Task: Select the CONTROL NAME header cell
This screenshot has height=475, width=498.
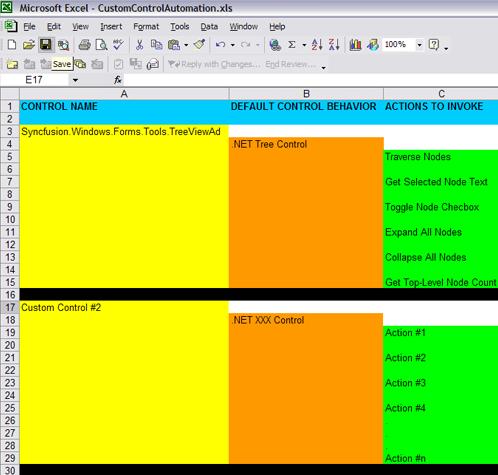Action: coord(124,106)
